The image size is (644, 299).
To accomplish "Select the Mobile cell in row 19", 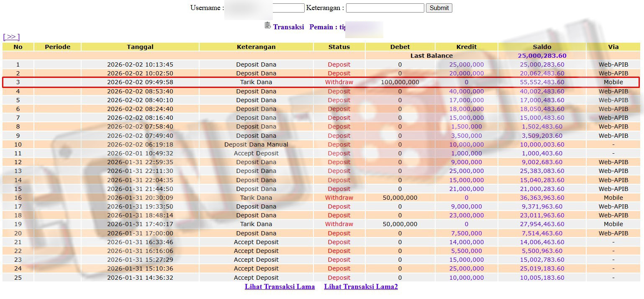I will [613, 224].
